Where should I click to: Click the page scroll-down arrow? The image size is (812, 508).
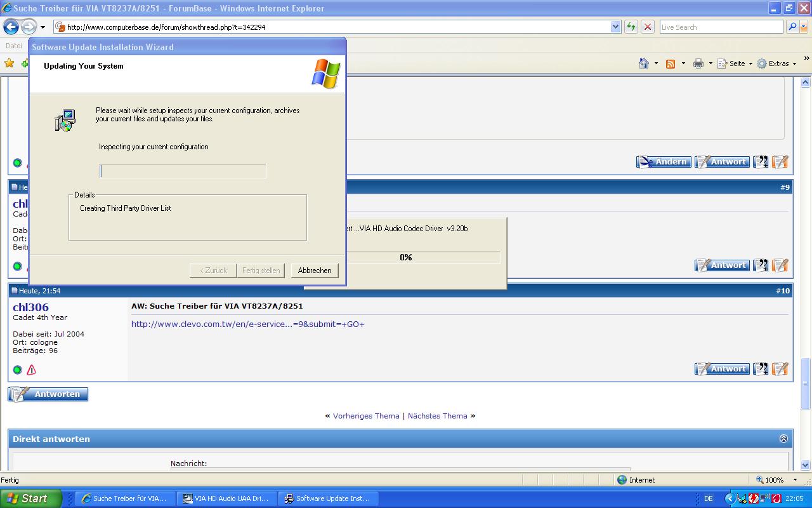point(806,465)
